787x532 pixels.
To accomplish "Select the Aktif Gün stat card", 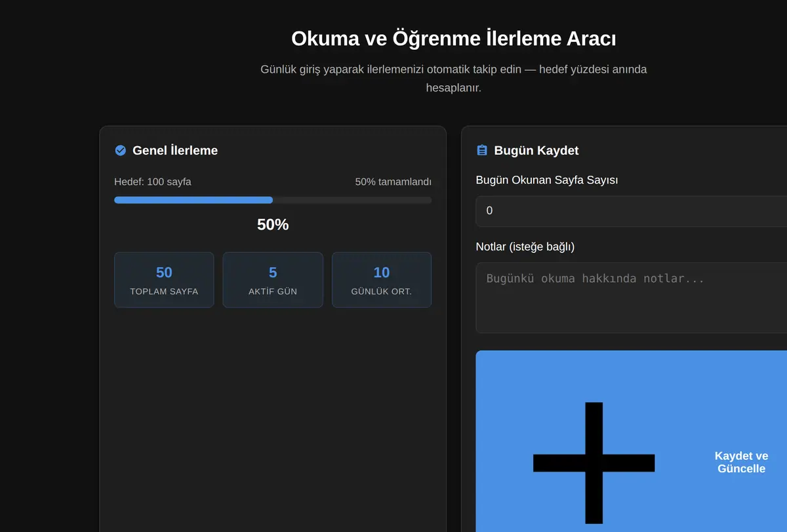I will click(273, 280).
